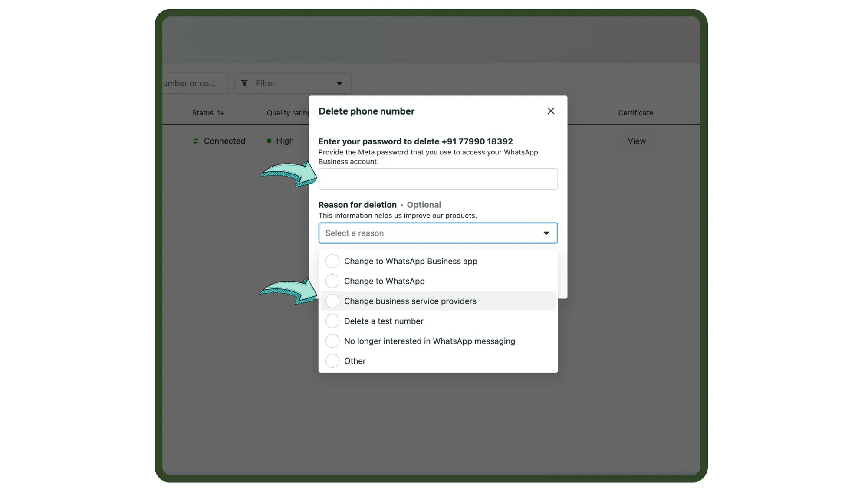868x488 pixels.
Task: Click the Quality rating column header
Action: point(288,112)
